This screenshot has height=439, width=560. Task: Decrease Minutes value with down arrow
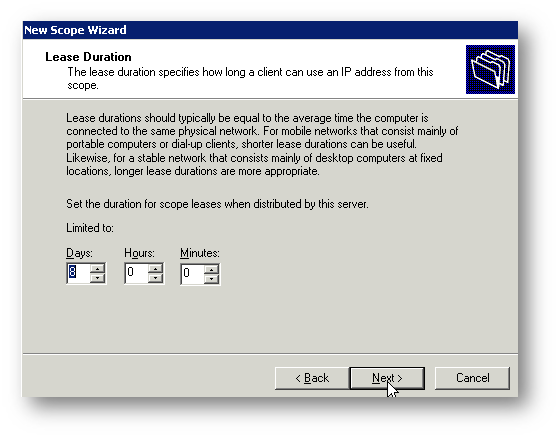(211, 279)
